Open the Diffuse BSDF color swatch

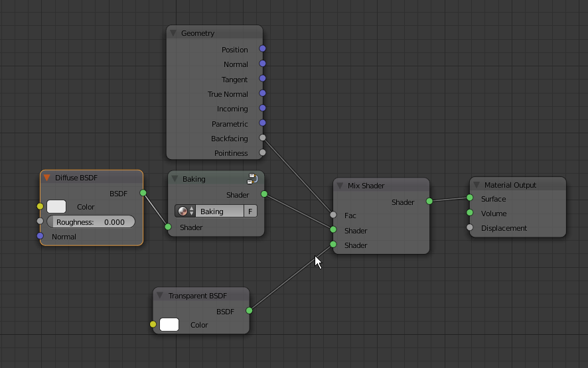coord(56,206)
